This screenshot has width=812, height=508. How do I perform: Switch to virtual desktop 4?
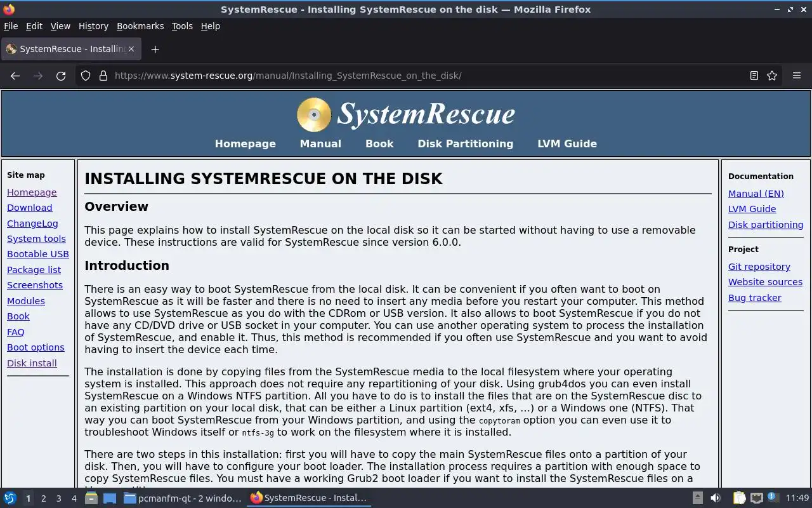coord(74,498)
